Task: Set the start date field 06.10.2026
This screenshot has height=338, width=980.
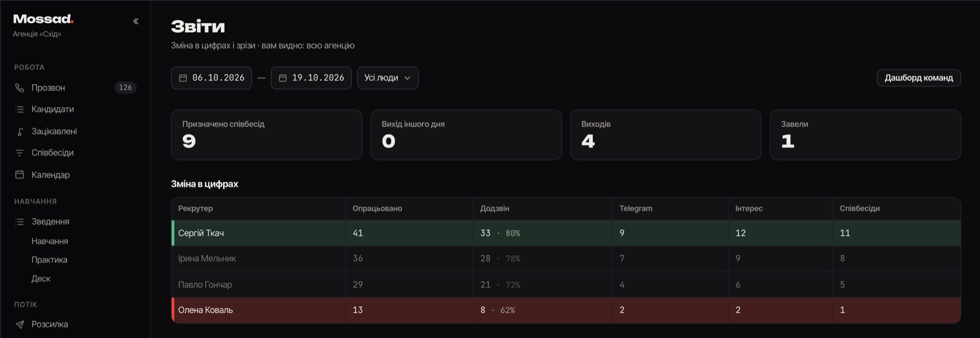Action: (x=211, y=78)
